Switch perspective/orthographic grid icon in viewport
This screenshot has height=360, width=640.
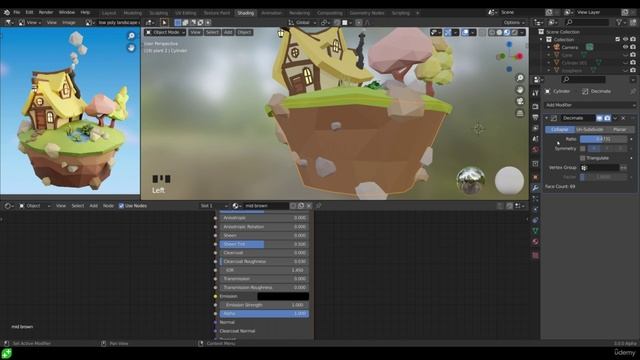click(520, 113)
